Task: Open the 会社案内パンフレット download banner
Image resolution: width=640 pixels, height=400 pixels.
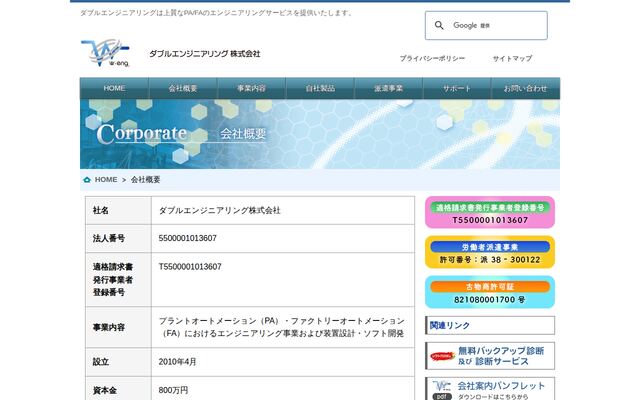Action: pyautogui.click(x=490, y=389)
